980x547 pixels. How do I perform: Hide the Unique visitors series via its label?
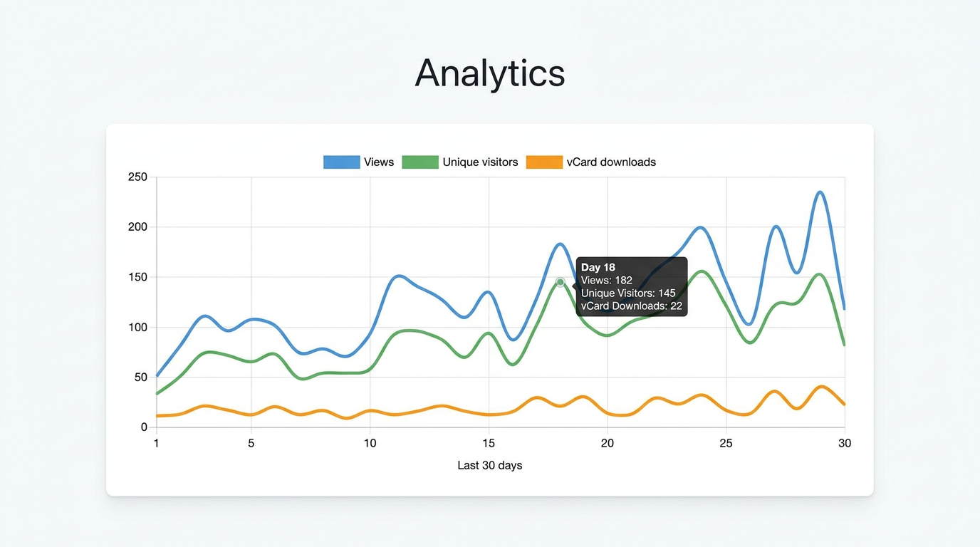tap(480, 162)
